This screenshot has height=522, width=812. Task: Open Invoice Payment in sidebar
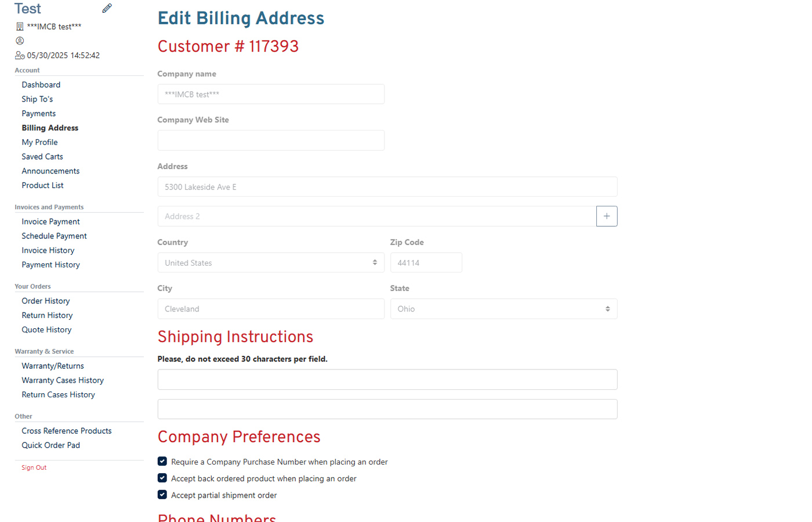coord(51,222)
